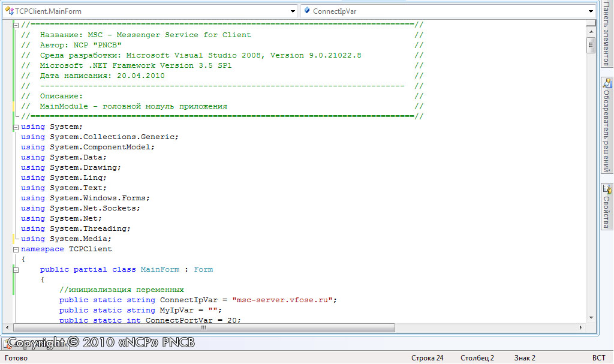
Task: Open the ConnectIpVar members dropdown
Action: click(591, 11)
